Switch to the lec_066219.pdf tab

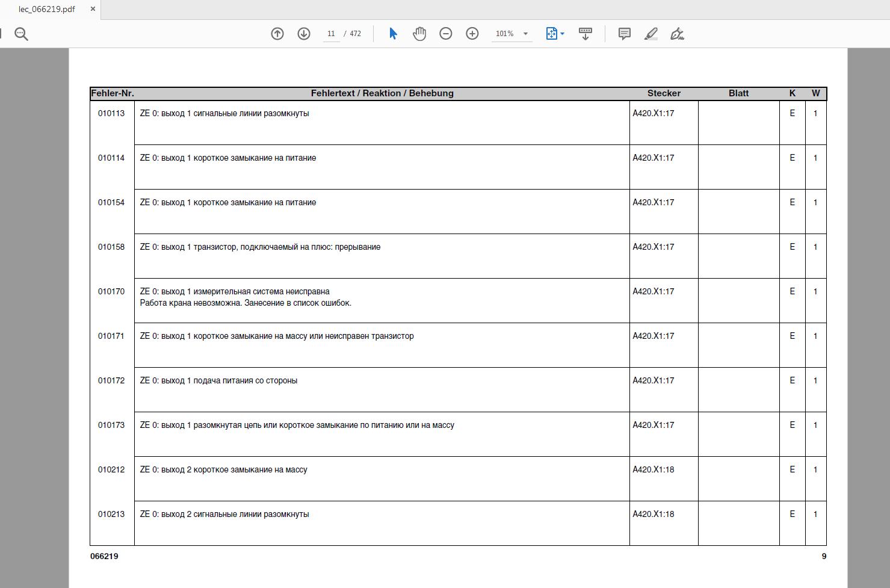click(x=47, y=9)
